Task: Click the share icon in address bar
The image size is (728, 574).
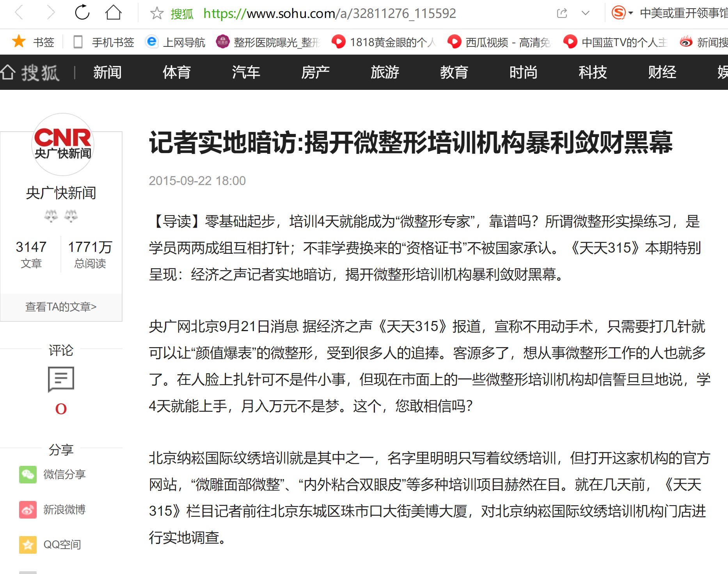Action: (562, 13)
